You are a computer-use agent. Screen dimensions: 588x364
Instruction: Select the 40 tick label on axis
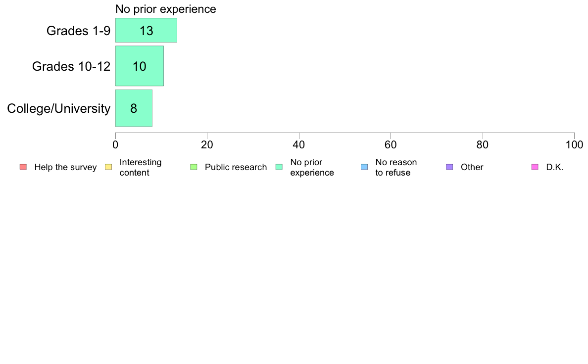(299, 145)
